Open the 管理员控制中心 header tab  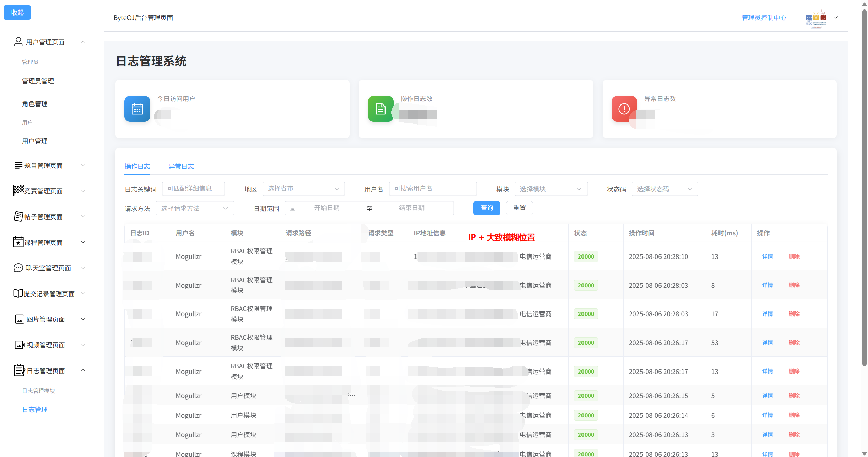pos(764,18)
